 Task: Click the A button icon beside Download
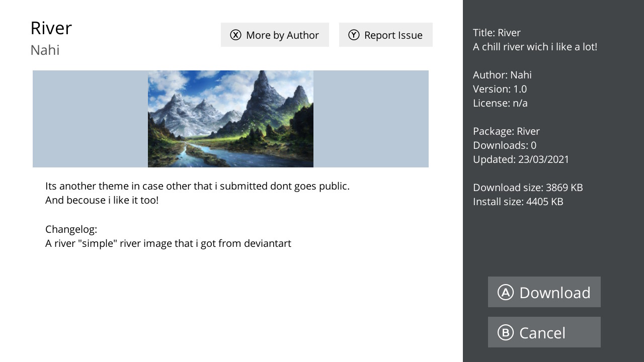[x=506, y=292]
